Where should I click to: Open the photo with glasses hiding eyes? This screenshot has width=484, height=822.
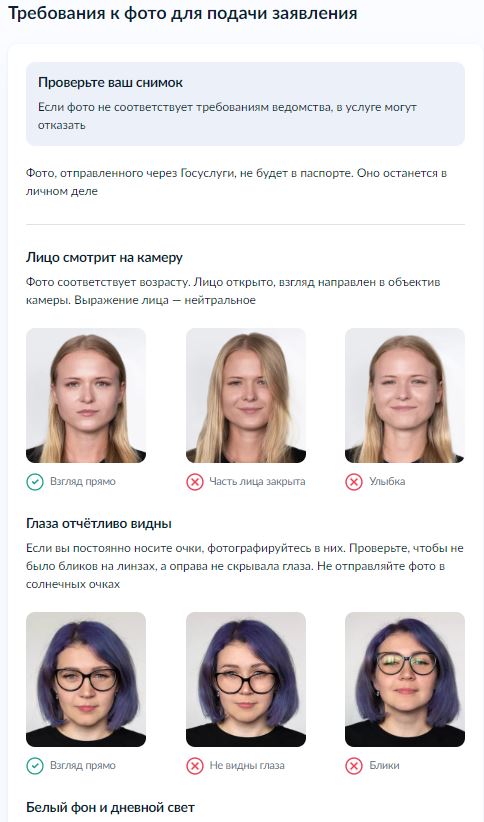click(x=246, y=679)
